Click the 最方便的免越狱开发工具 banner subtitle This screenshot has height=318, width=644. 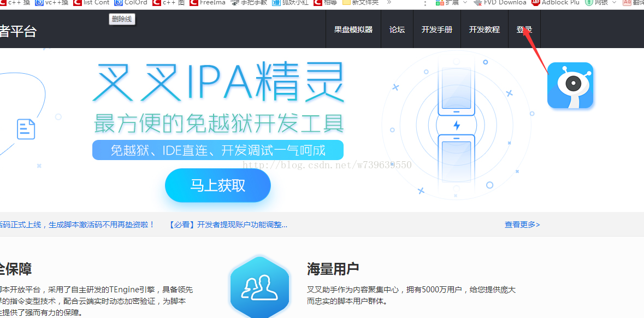(218, 123)
